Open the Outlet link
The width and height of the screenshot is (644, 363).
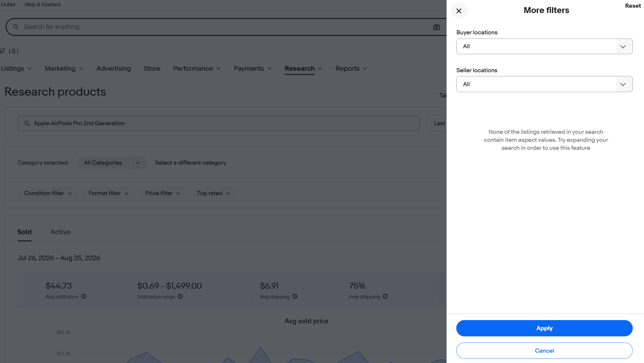(8, 4)
